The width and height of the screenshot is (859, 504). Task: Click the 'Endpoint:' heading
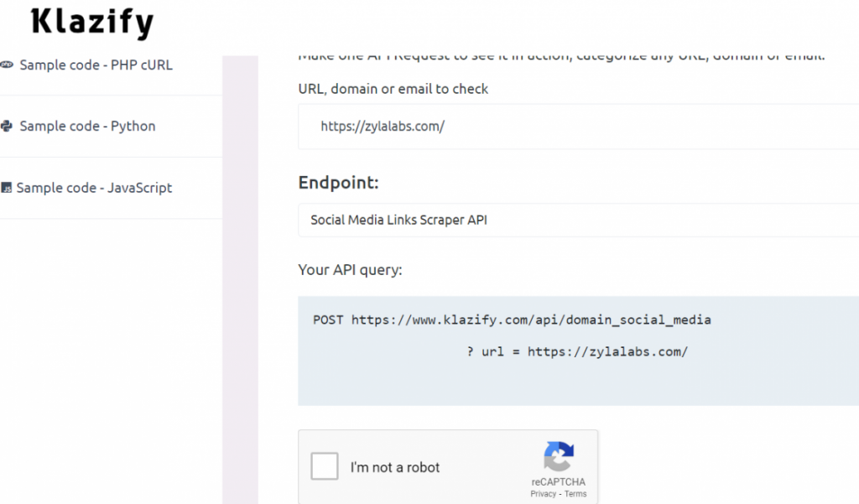pyautogui.click(x=338, y=183)
